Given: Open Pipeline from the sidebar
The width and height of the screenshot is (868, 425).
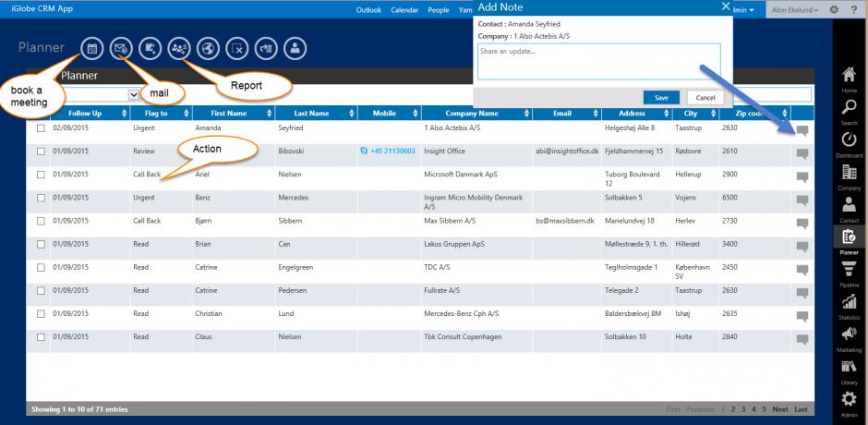Looking at the screenshot, I should click(x=850, y=274).
